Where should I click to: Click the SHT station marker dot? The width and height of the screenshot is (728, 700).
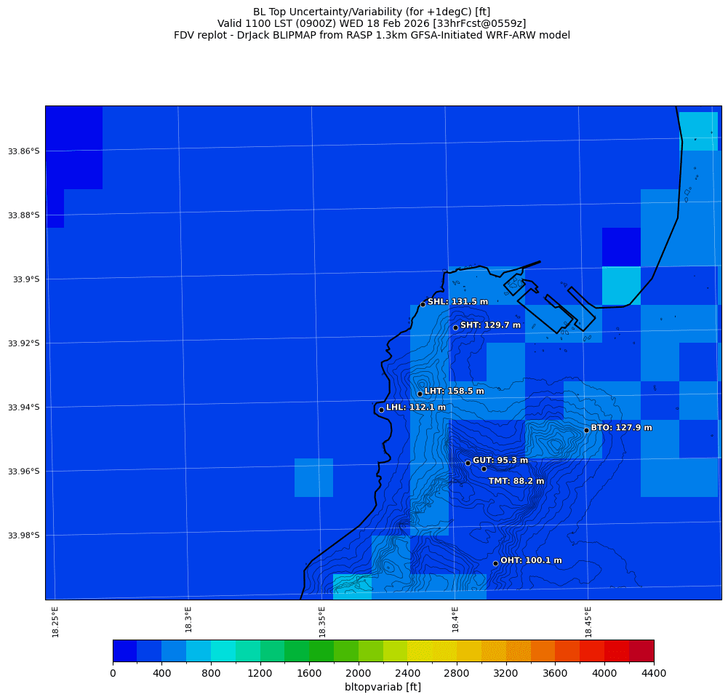(455, 327)
